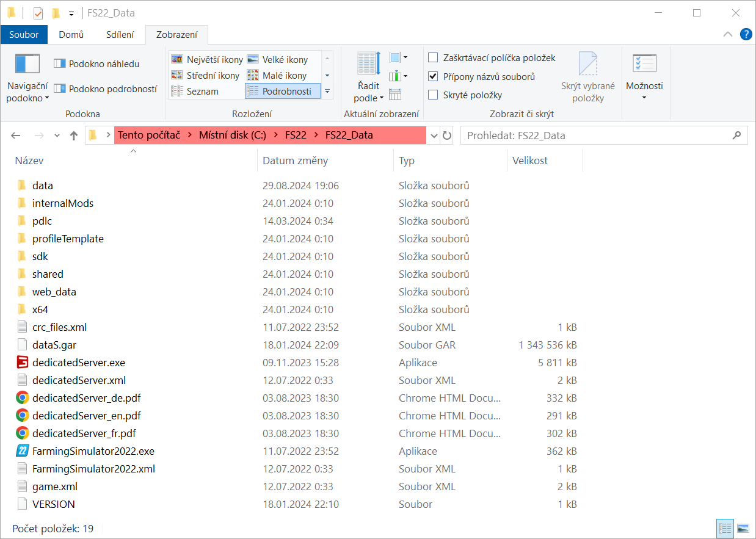The image size is (756, 539).
Task: Sort by the Typ column header
Action: point(451,161)
